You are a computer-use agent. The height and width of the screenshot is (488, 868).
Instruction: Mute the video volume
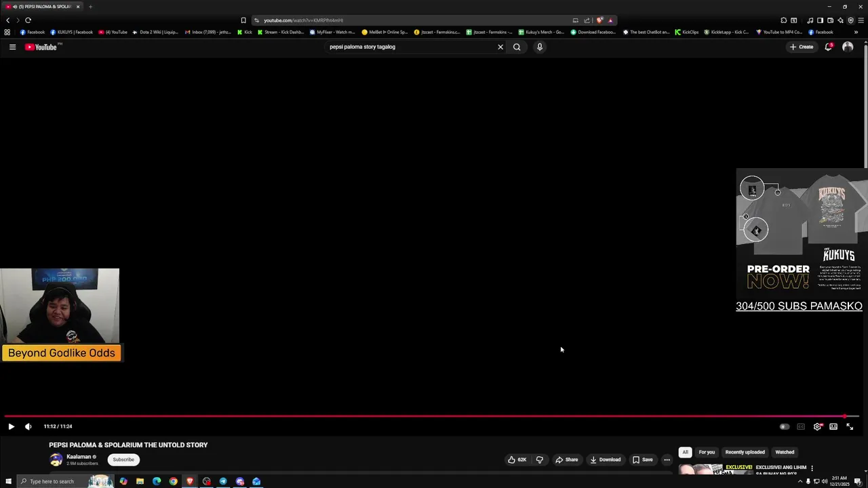tap(28, 426)
